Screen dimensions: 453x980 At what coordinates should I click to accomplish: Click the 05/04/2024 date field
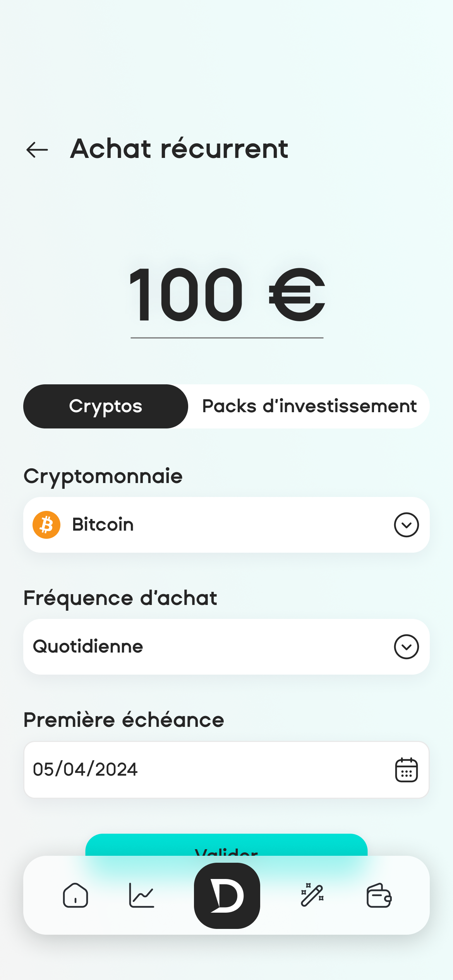(x=194, y=769)
